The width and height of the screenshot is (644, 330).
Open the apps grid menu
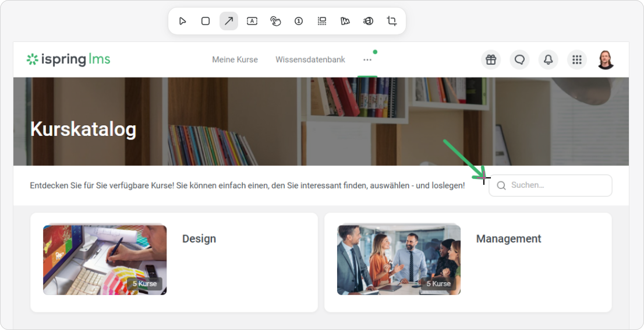[577, 59]
